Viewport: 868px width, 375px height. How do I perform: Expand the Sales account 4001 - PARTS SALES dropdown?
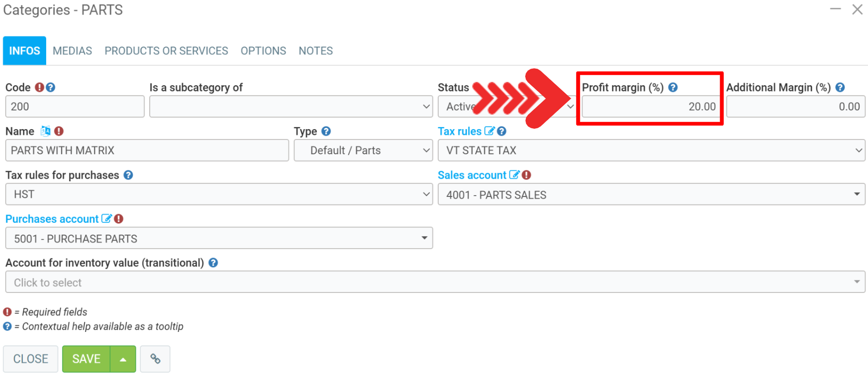tap(651, 194)
